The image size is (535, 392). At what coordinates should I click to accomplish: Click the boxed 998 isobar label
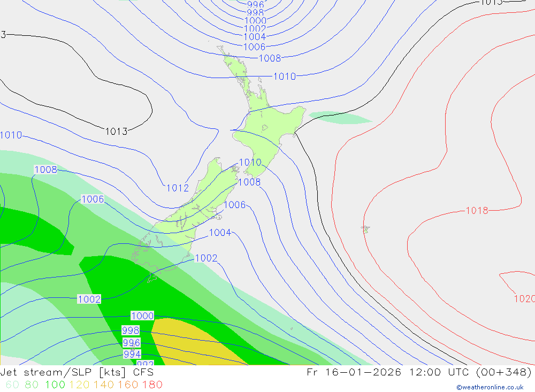point(131,330)
